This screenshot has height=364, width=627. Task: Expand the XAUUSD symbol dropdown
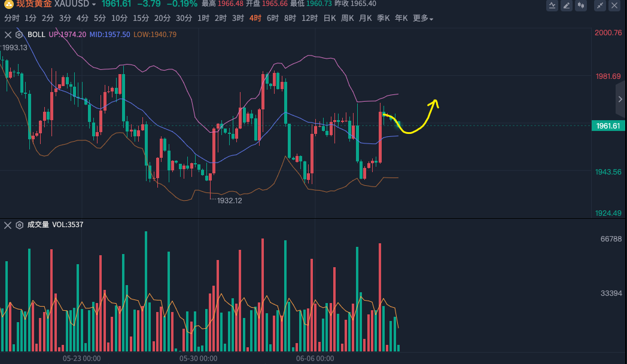[94, 5]
